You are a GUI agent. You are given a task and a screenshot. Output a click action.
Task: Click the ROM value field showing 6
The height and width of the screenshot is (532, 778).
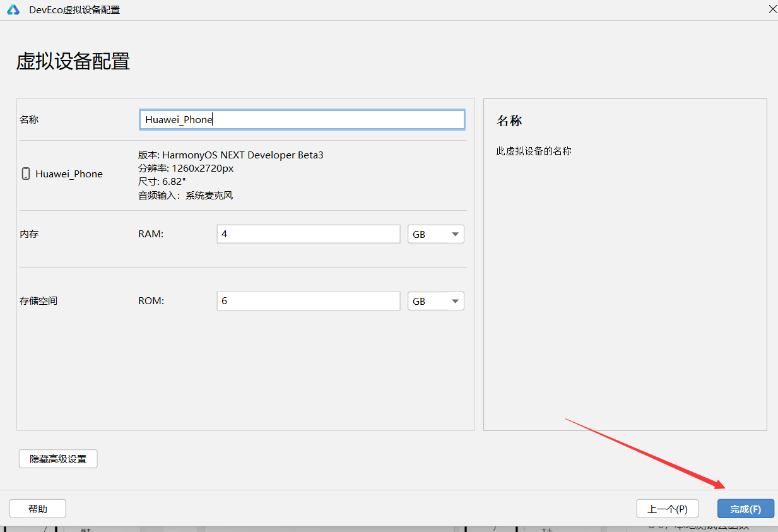pos(309,301)
